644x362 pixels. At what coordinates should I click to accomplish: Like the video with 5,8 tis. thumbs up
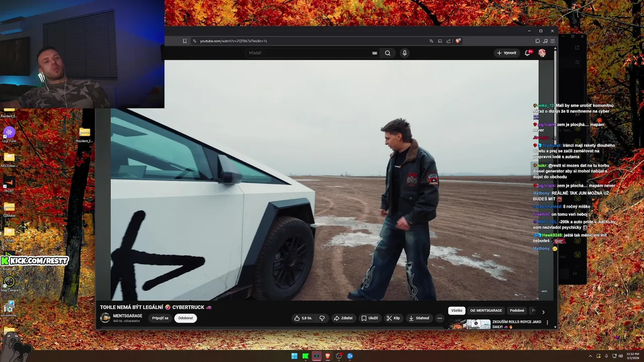click(303, 318)
